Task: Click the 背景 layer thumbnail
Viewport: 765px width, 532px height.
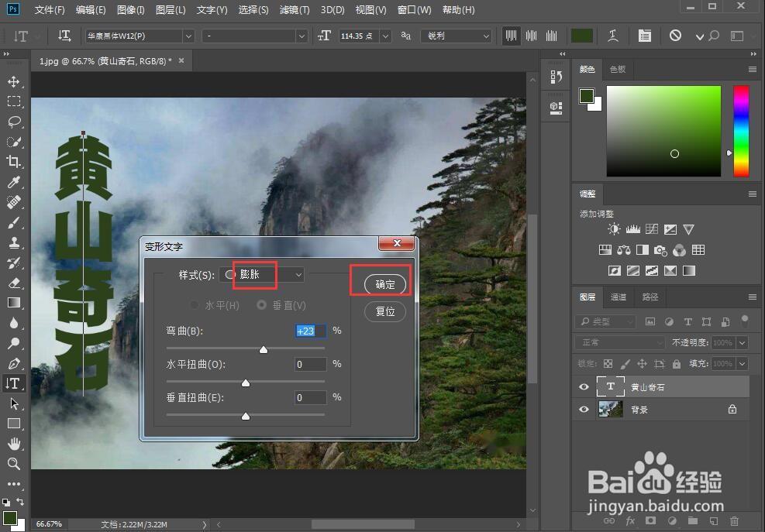Action: coord(610,410)
